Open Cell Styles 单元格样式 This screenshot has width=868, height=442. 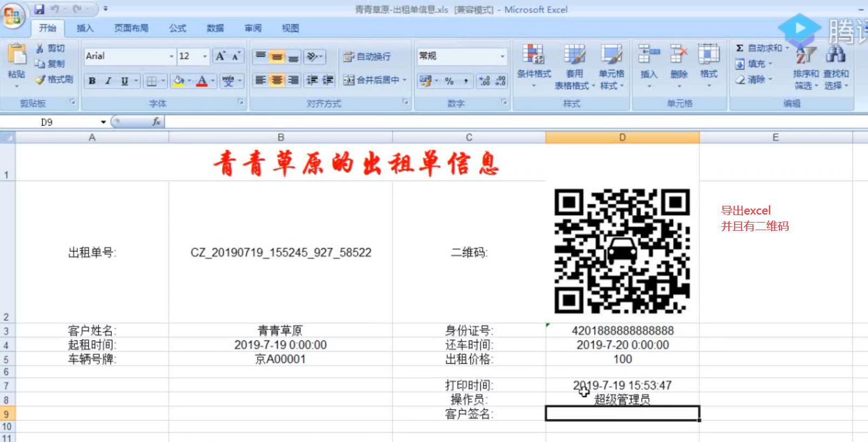point(611,66)
